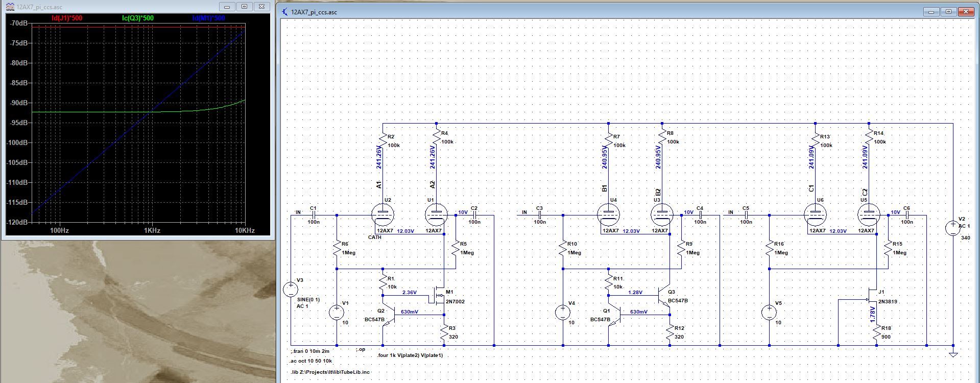The image size is (980, 383).
Task: Click the V3 SINE voltage source
Action: click(x=291, y=290)
